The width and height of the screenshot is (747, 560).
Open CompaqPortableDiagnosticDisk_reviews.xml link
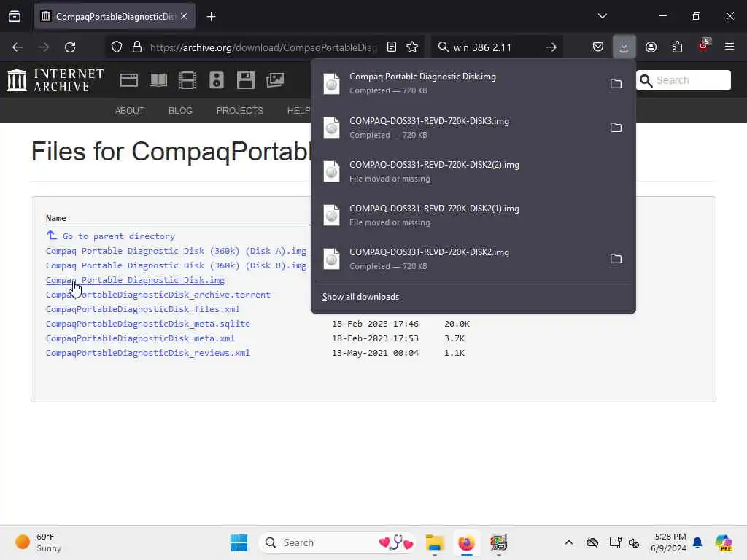pos(147,354)
